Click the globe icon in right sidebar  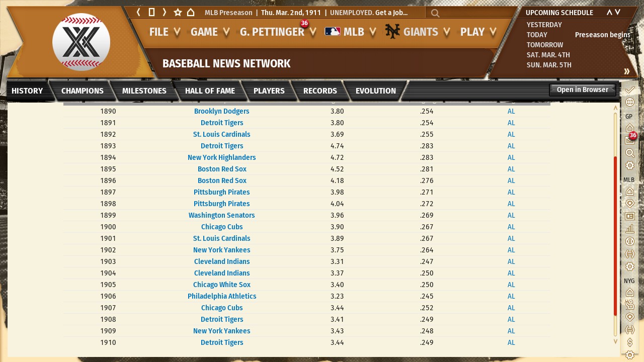(x=629, y=102)
